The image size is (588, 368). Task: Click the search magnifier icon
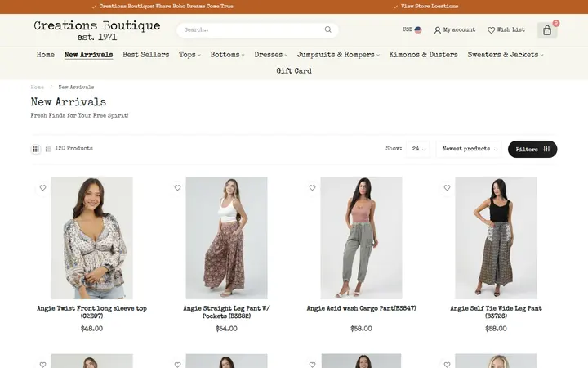coord(327,29)
